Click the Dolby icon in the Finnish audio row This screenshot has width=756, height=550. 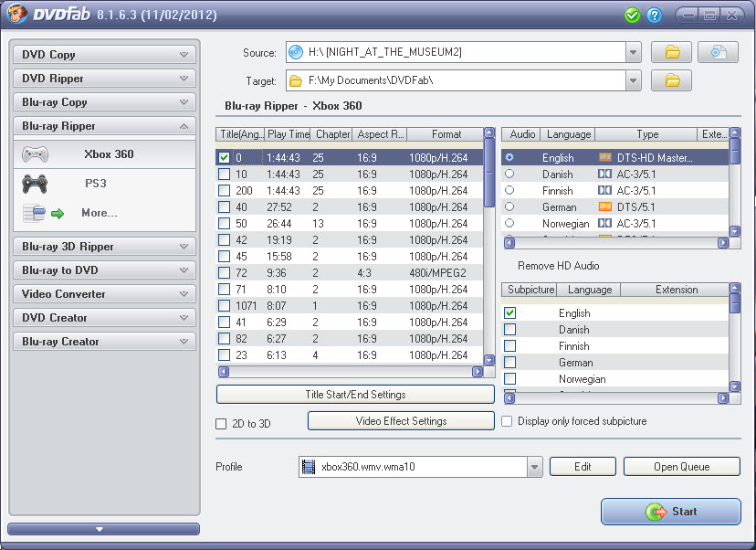tap(604, 191)
